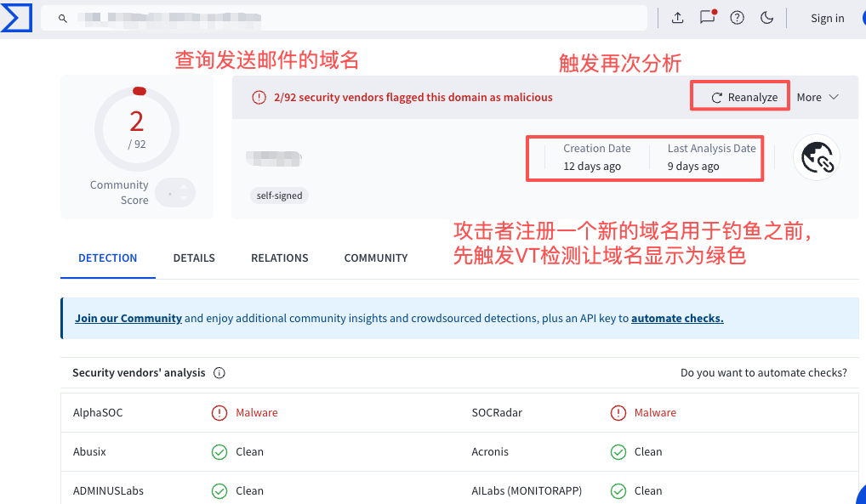866x504 pixels.
Task: Click the upload file icon
Action: click(x=678, y=18)
